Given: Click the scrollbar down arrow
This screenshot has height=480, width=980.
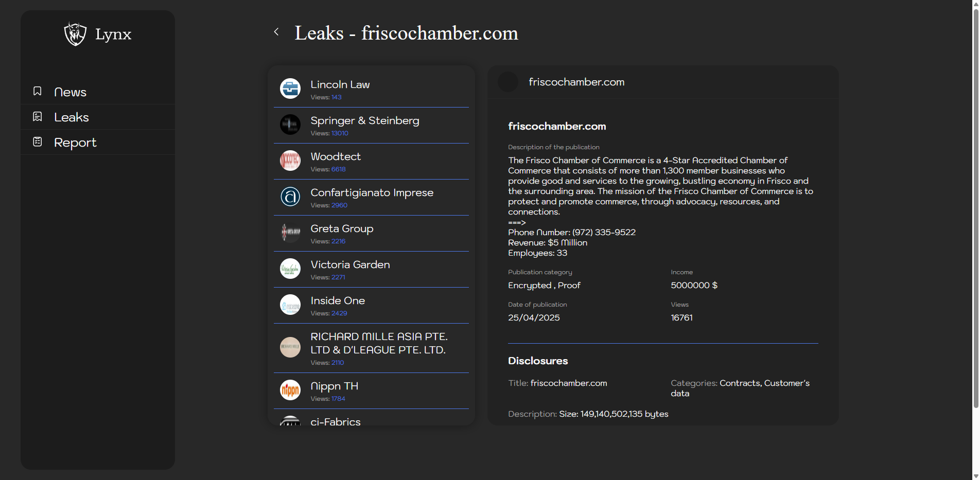Looking at the screenshot, I should coord(975,476).
